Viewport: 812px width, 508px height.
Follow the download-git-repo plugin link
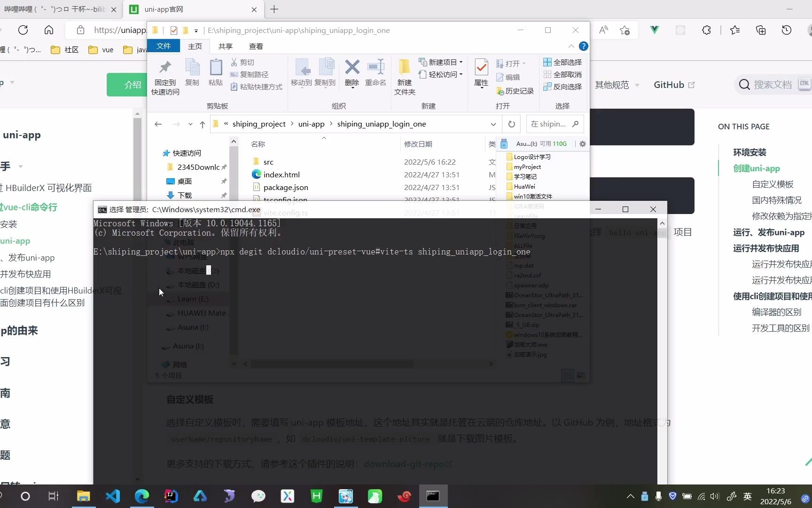point(403,464)
